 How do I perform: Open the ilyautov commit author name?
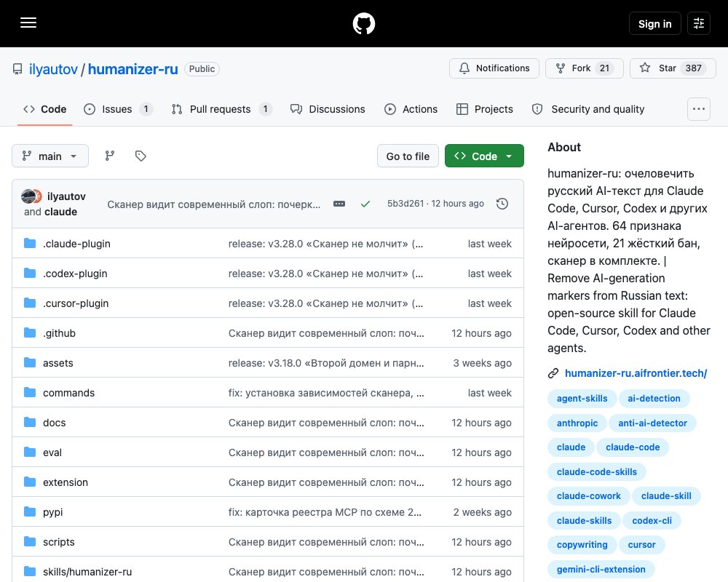point(66,196)
